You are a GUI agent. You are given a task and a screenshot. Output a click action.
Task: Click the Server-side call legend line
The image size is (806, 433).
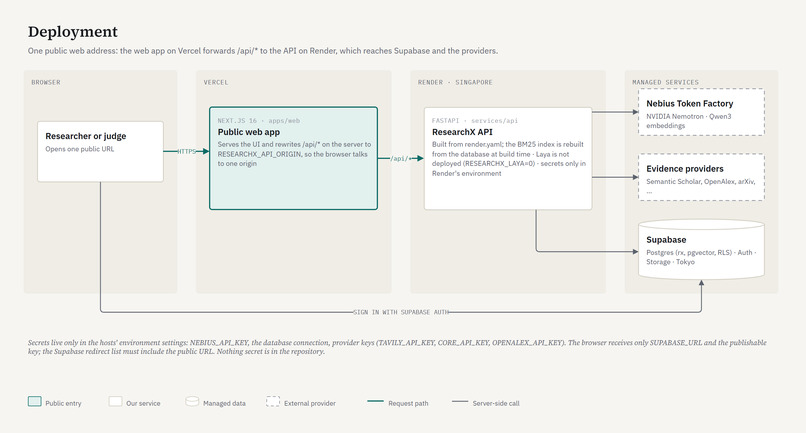point(460,401)
